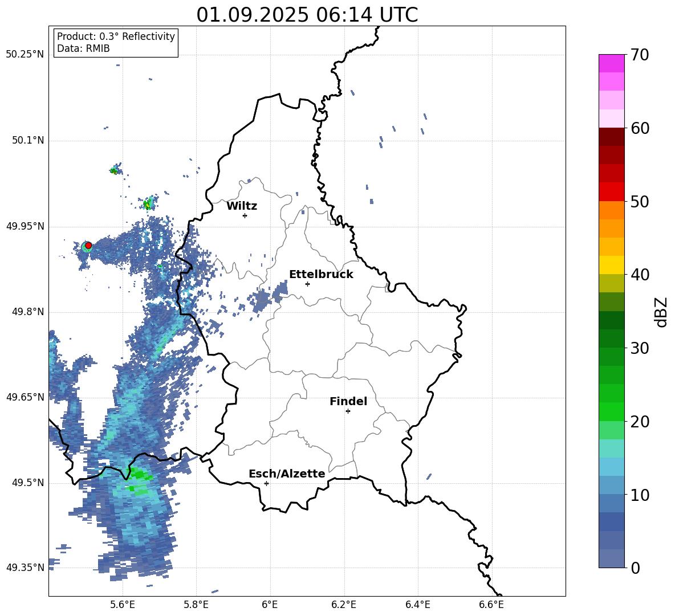Viewport: 675px width, 616px height.
Task: Click the Ettelbruck city label
Action: tap(321, 275)
